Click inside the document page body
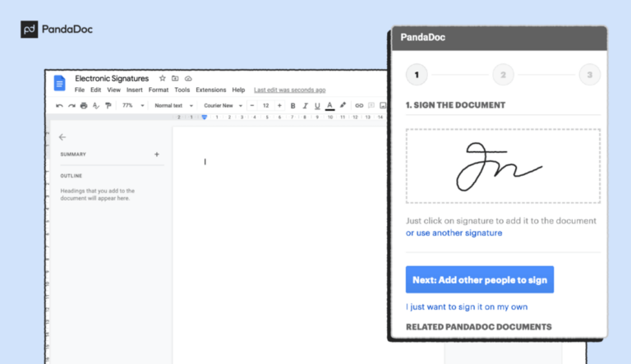Image resolution: width=631 pixels, height=364 pixels. pos(279,246)
